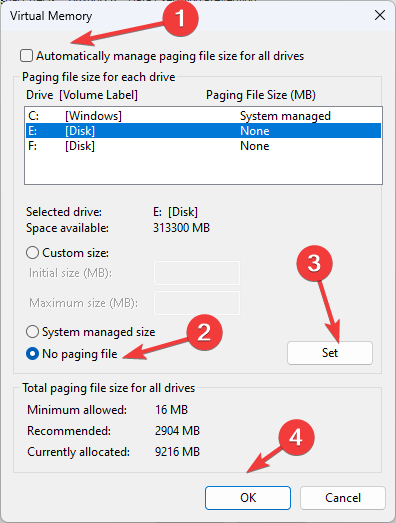396x523 pixels.
Task: Click the Initial size (MB) field
Action: 197,273
